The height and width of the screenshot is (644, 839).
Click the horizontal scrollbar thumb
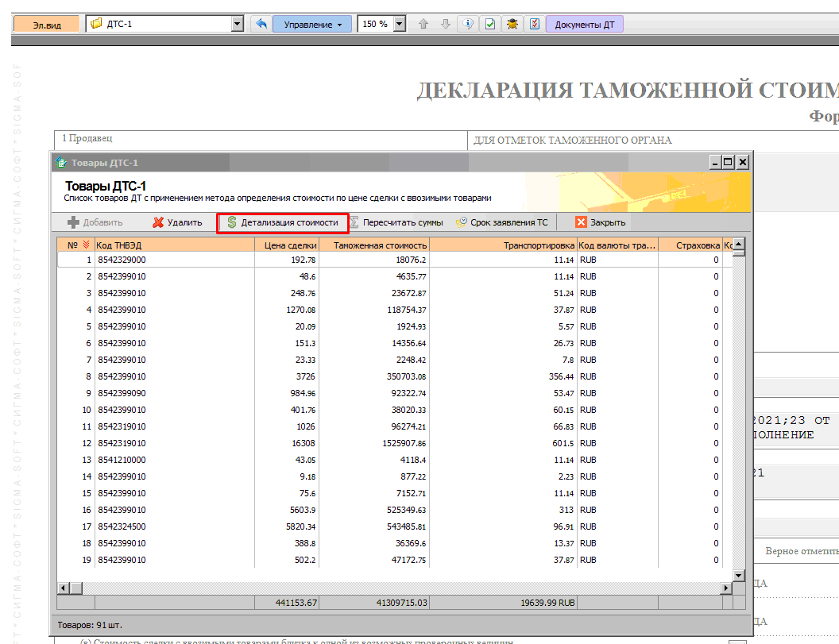[x=76, y=588]
